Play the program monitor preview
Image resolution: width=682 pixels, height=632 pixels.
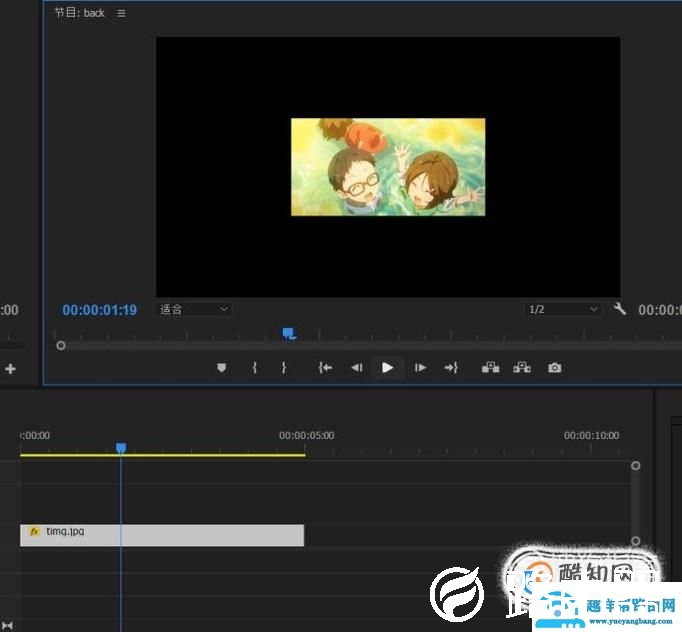click(387, 368)
